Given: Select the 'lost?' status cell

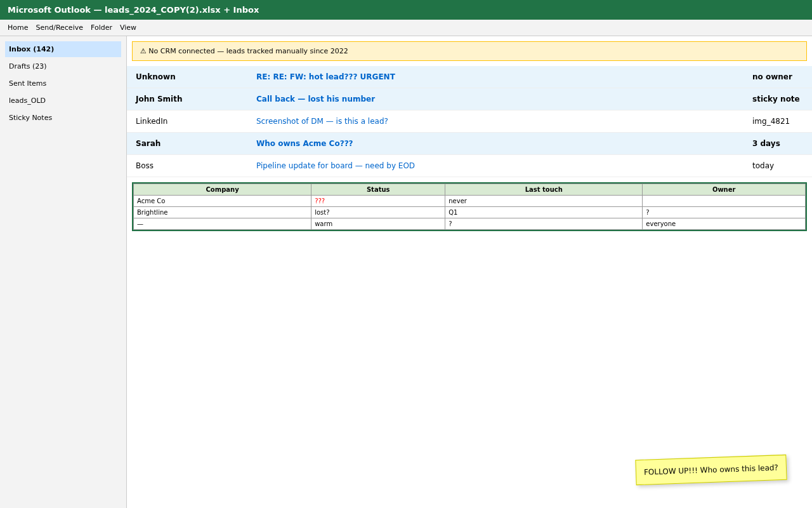Looking at the screenshot, I should pos(378,213).
